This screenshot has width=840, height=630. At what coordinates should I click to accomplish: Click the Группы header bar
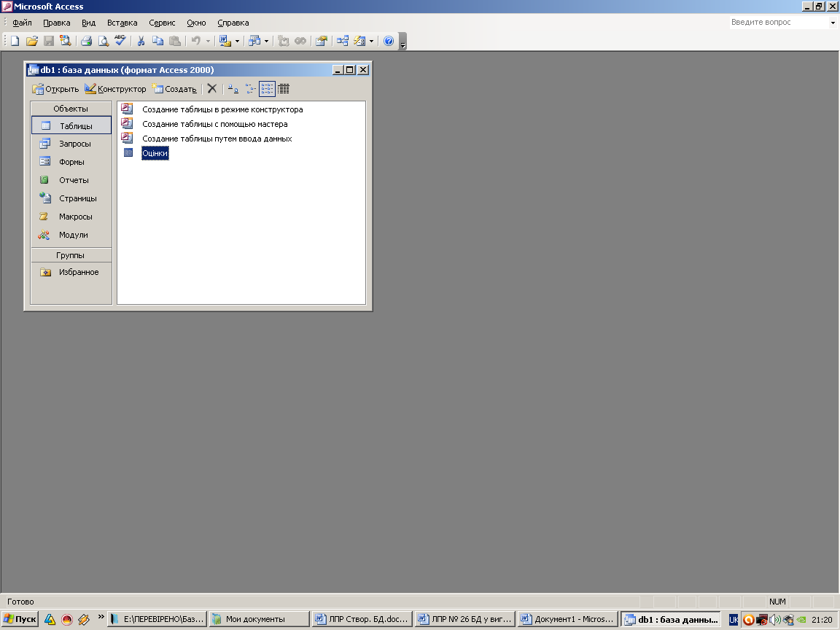pos(71,255)
